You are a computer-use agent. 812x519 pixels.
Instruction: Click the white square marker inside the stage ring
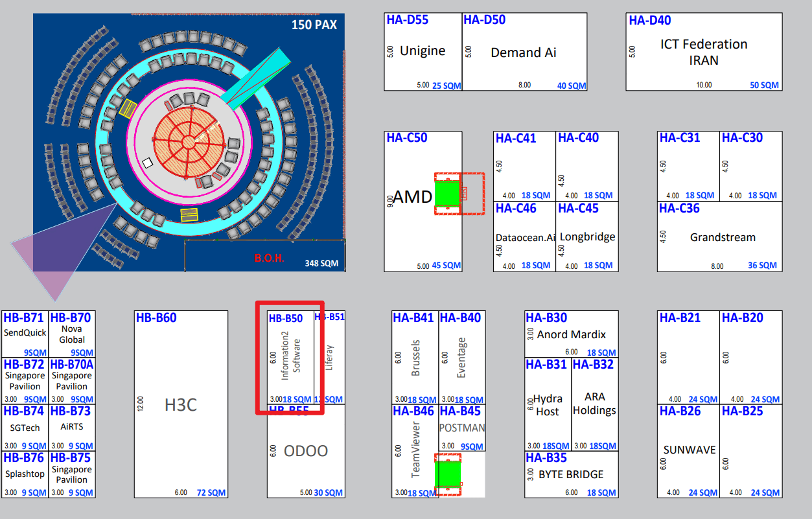tap(147, 163)
